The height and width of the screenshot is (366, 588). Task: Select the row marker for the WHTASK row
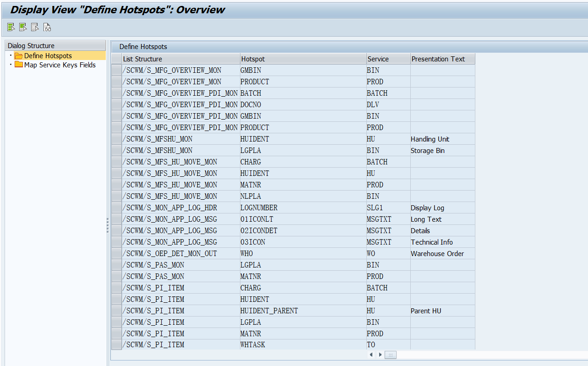(x=116, y=345)
